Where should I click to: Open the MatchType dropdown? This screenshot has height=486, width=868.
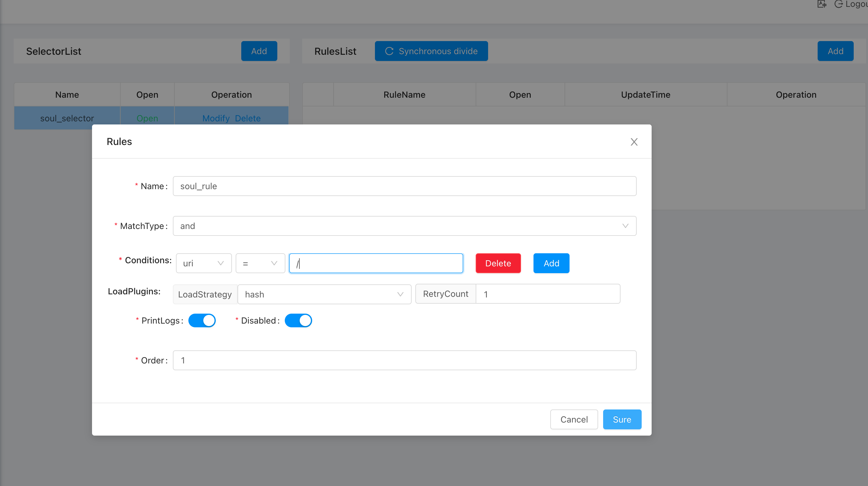tap(404, 226)
